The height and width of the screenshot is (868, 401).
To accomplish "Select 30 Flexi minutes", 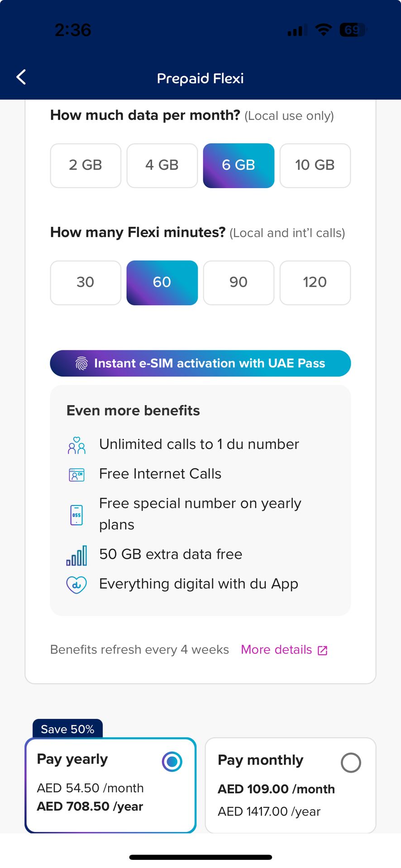I will (x=86, y=283).
